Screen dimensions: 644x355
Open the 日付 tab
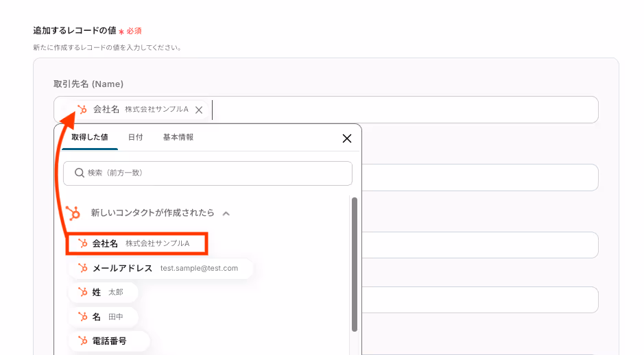click(x=135, y=138)
